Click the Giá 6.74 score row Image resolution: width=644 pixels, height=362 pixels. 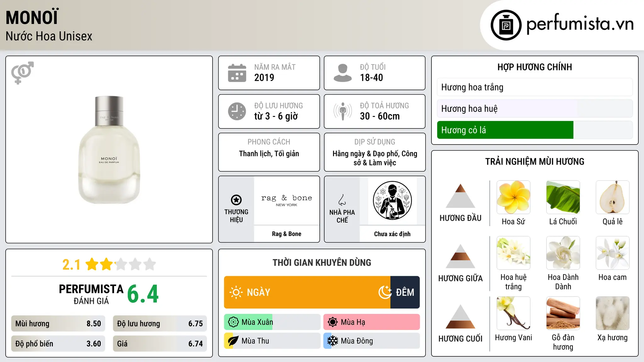tap(160, 343)
